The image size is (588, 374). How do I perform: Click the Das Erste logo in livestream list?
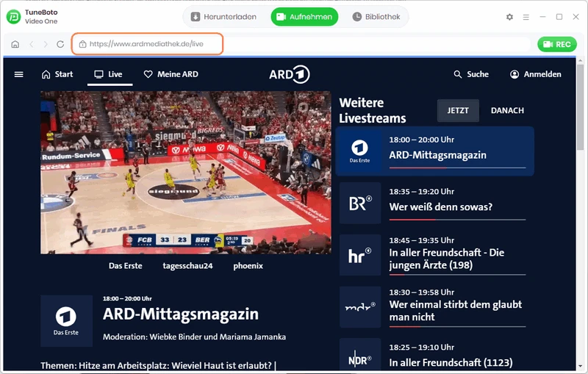pos(359,151)
